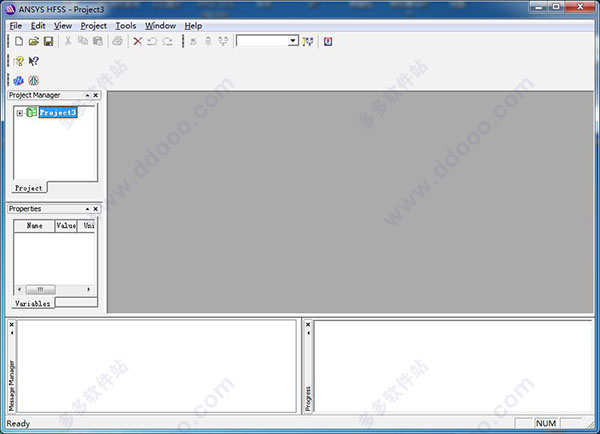Viewport: 600px width, 434px height.
Task: Click the Message Manager vertical label
Action: 11,386
